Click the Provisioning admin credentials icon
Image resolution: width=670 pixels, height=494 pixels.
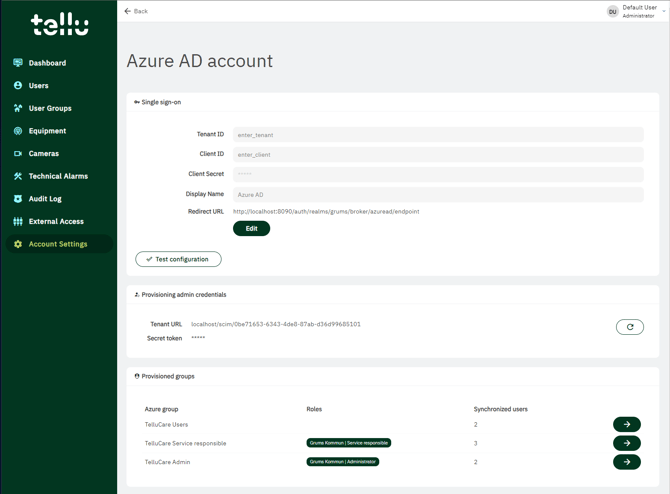pyautogui.click(x=137, y=294)
